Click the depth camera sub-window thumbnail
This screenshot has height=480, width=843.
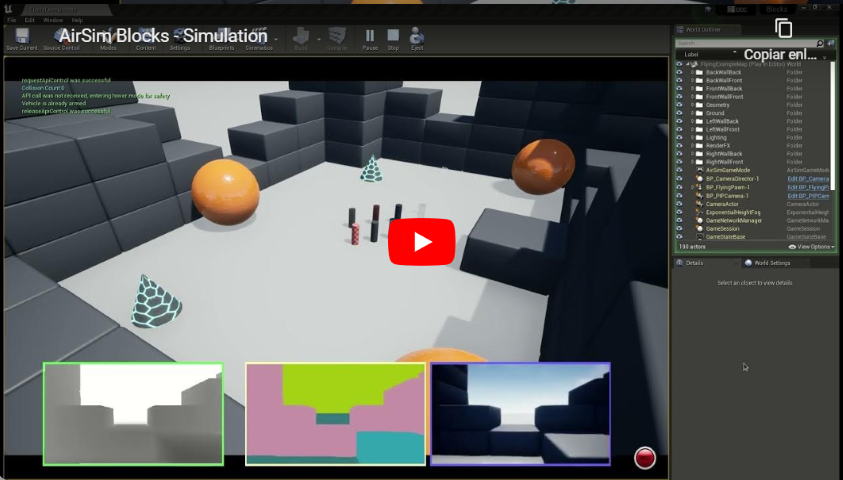133,414
